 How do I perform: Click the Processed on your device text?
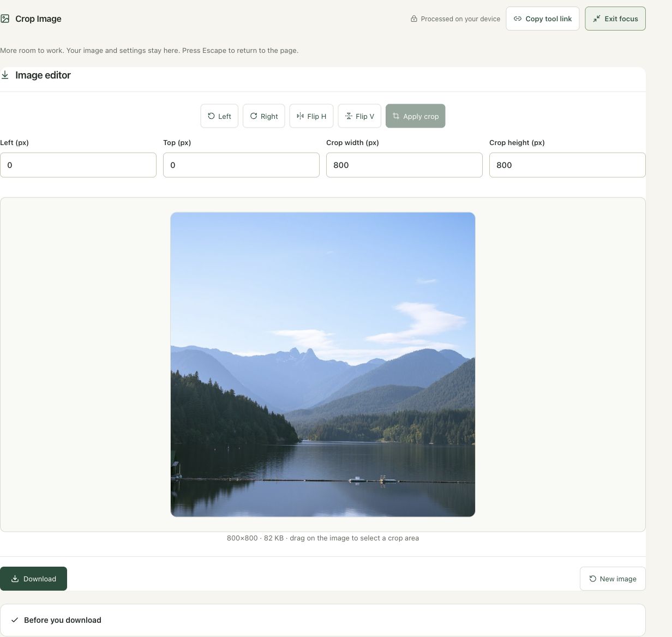click(460, 19)
